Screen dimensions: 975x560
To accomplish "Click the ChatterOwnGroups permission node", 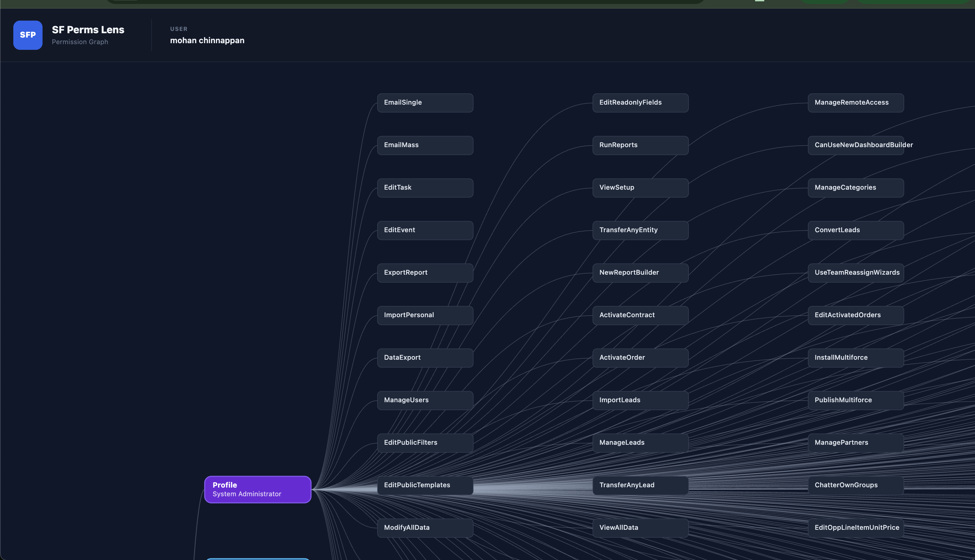I will click(x=856, y=485).
